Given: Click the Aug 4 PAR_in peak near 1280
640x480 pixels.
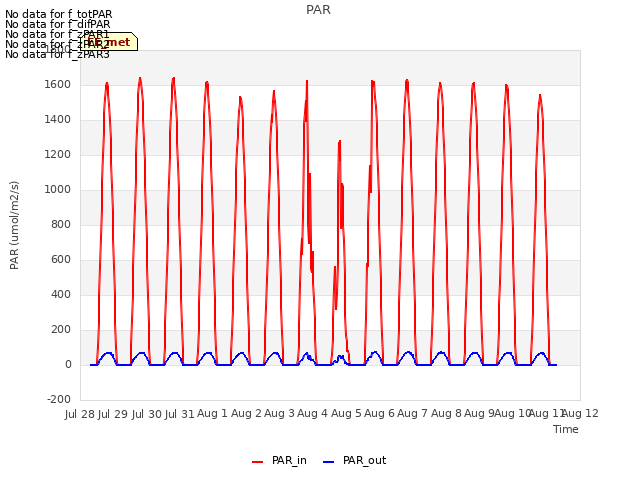Looking at the screenshot, I should pos(339,142).
